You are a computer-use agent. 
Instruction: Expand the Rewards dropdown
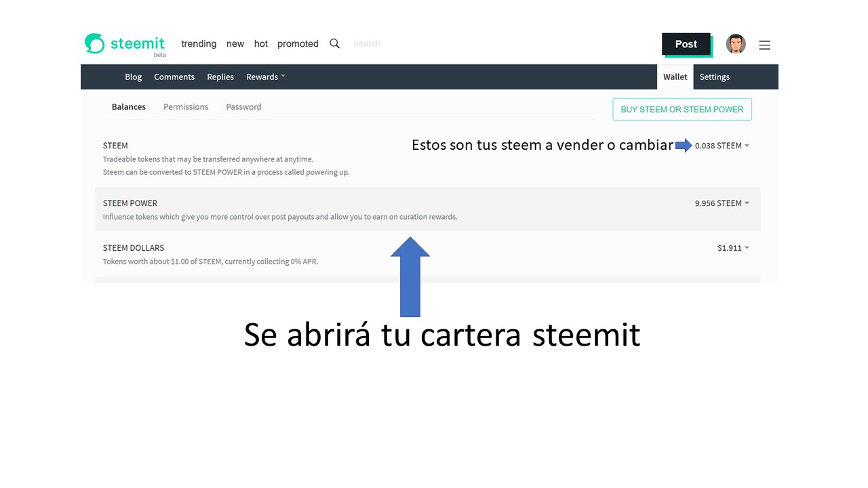pos(265,77)
